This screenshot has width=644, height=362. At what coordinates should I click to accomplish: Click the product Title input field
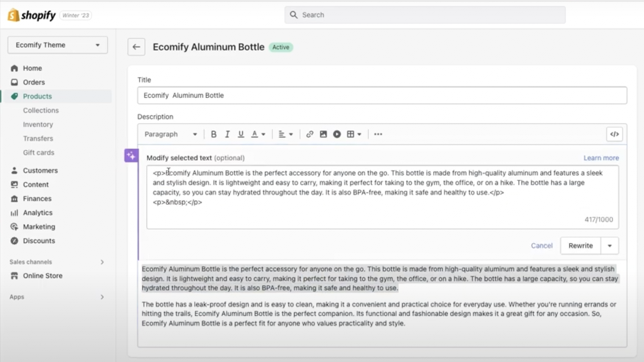click(382, 95)
